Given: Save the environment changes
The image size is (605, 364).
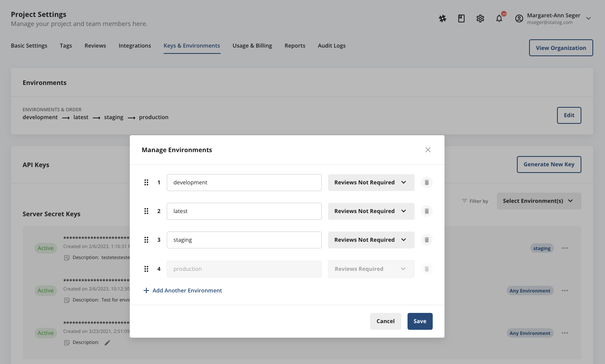Looking at the screenshot, I should (420, 321).
